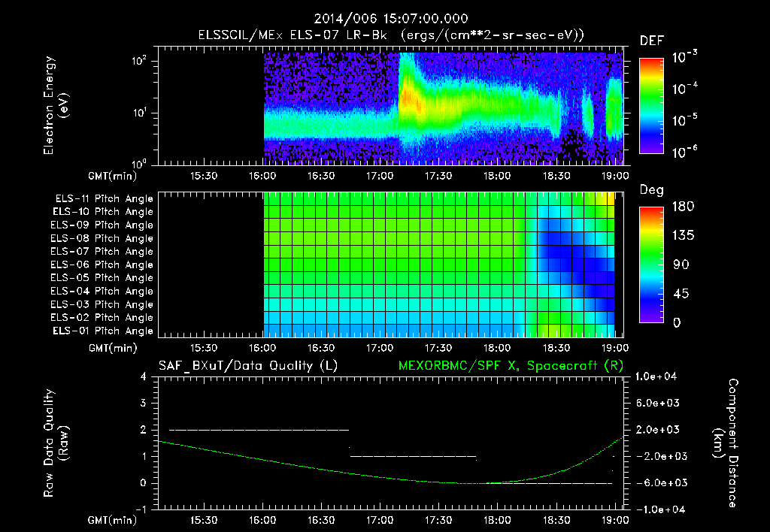
Task: Click the Raw Data Quality (Raw) axis label
Action: [x=56, y=443]
